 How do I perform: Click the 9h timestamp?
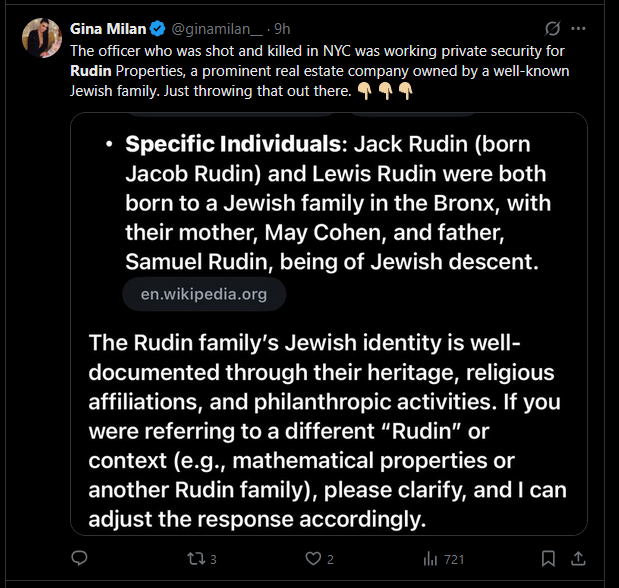point(282,29)
